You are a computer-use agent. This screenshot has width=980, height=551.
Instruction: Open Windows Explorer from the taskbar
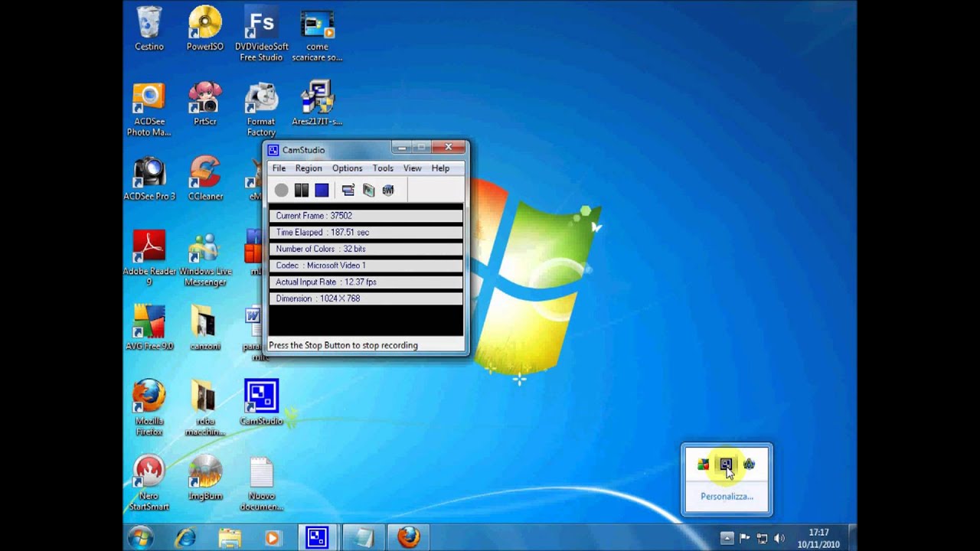pyautogui.click(x=230, y=537)
